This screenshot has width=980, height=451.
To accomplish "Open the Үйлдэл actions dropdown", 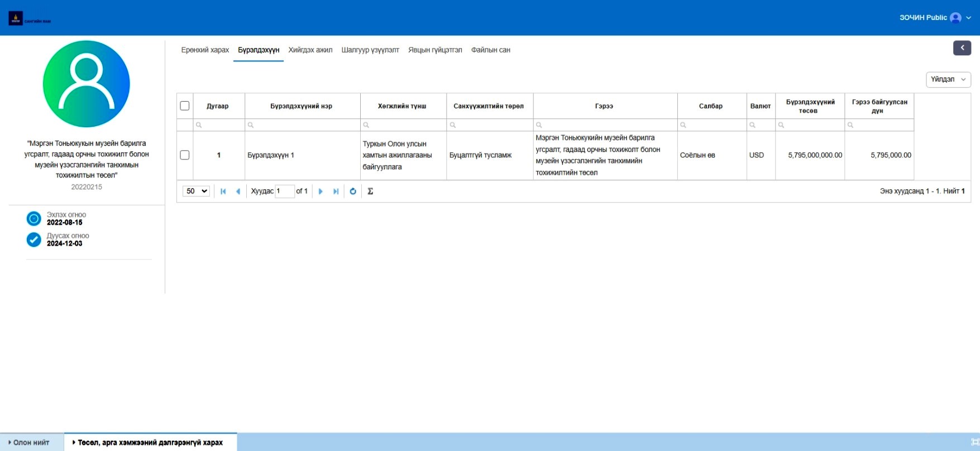I will 948,79.
